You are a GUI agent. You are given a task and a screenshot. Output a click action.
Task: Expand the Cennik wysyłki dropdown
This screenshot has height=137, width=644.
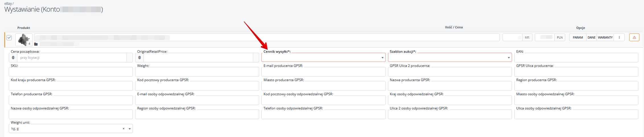(x=382, y=58)
